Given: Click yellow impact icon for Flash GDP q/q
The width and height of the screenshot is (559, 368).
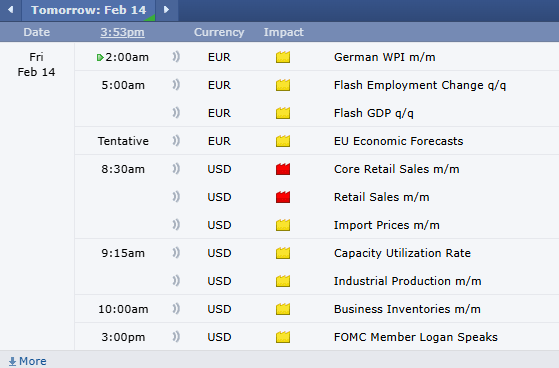Looking at the screenshot, I should point(283,113).
